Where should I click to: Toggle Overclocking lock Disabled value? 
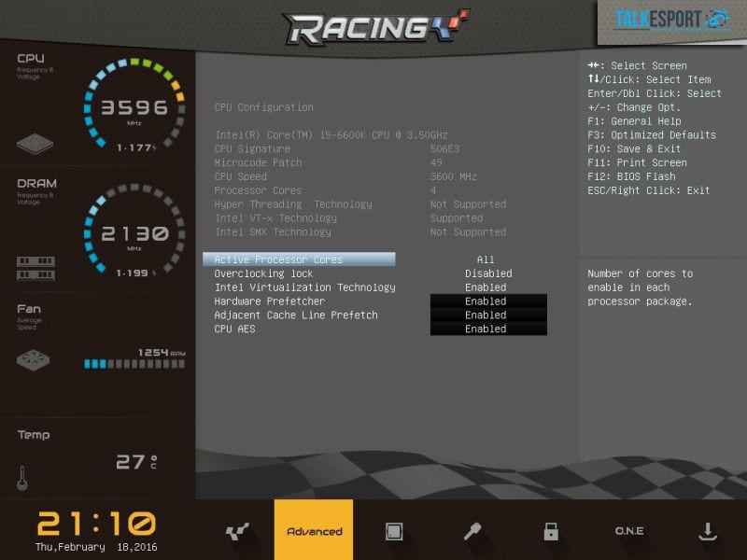(487, 273)
